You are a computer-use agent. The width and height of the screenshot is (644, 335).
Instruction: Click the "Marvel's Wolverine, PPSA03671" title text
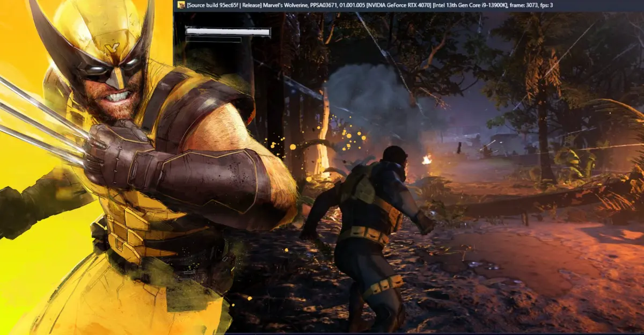click(x=300, y=5)
